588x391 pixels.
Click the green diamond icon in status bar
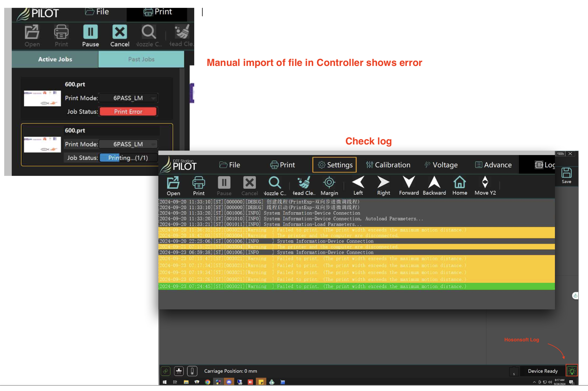click(165, 371)
